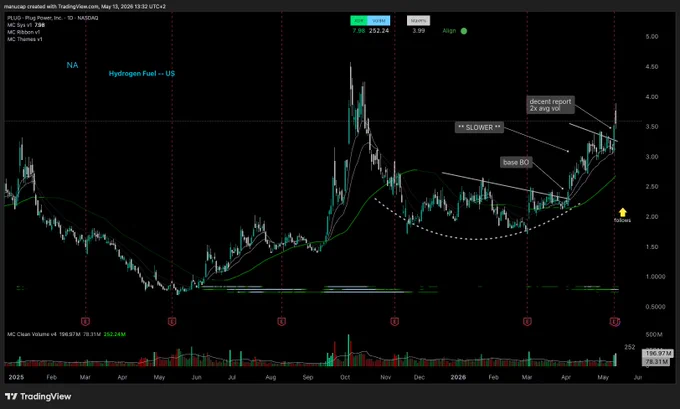Click the grey MA header cell above 3.99
This screenshot has height=409, width=680.
[x=418, y=20]
